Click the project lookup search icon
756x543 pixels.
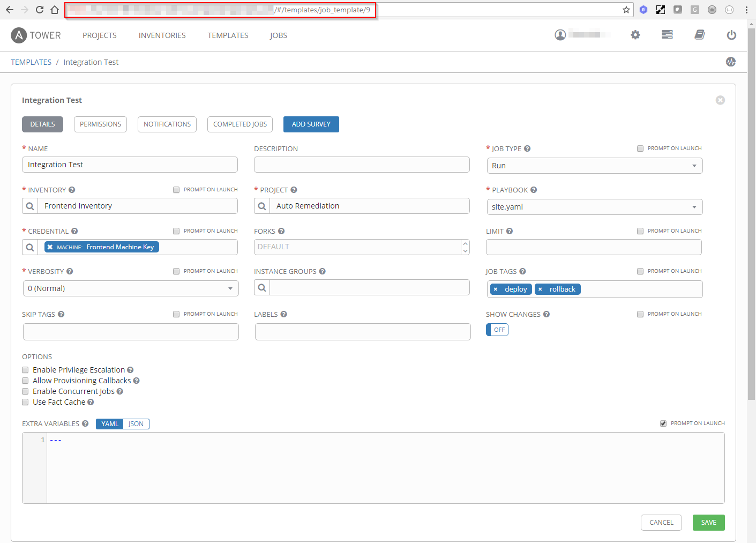click(262, 206)
